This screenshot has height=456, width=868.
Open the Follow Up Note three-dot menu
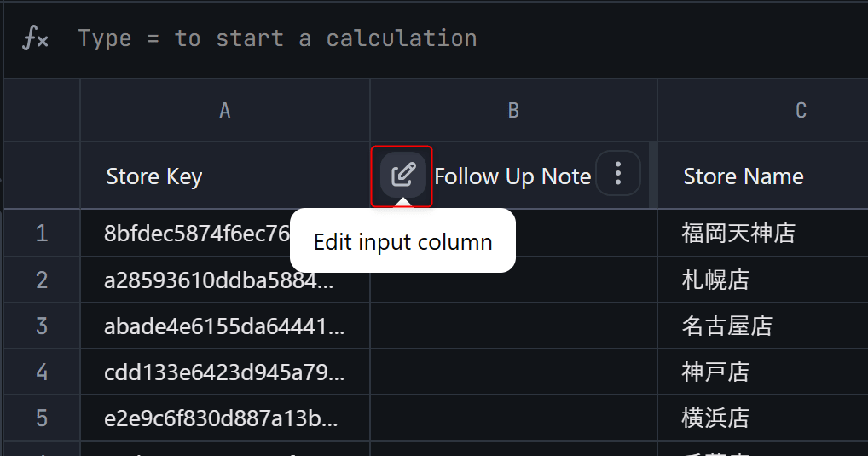(x=618, y=174)
